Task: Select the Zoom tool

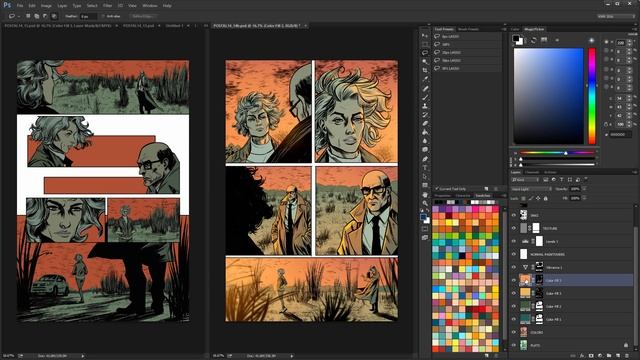Action: [425, 203]
